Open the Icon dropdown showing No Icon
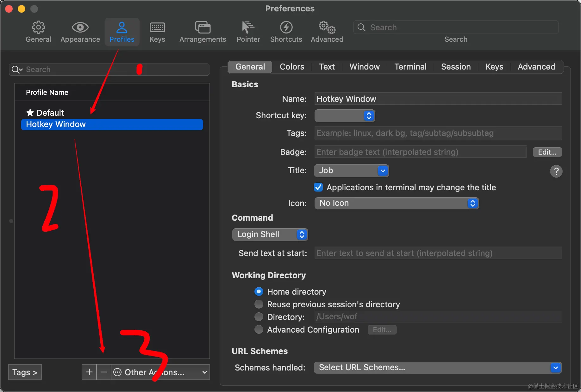Viewport: 581px width, 392px height. (x=397, y=203)
